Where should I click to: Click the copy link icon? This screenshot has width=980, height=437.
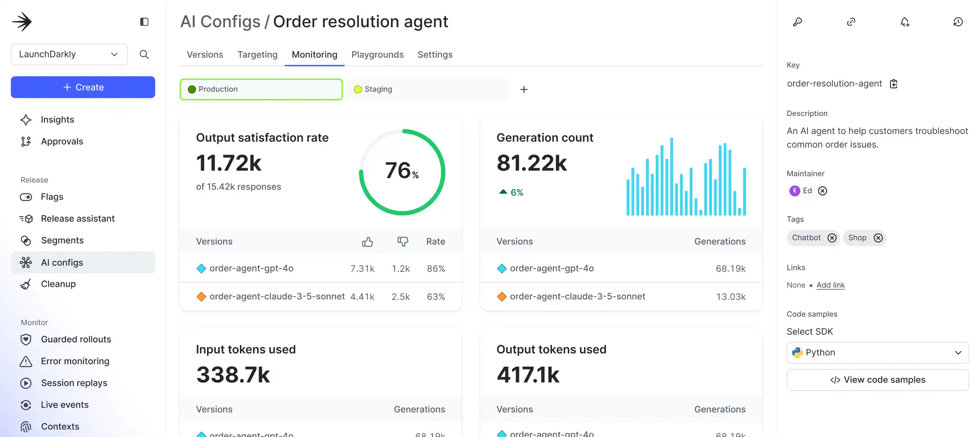coord(851,22)
